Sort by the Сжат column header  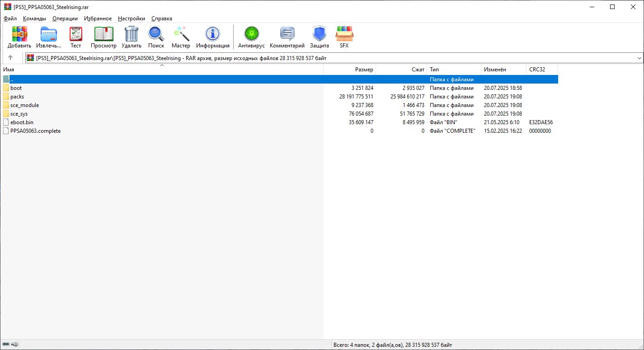pyautogui.click(x=401, y=70)
